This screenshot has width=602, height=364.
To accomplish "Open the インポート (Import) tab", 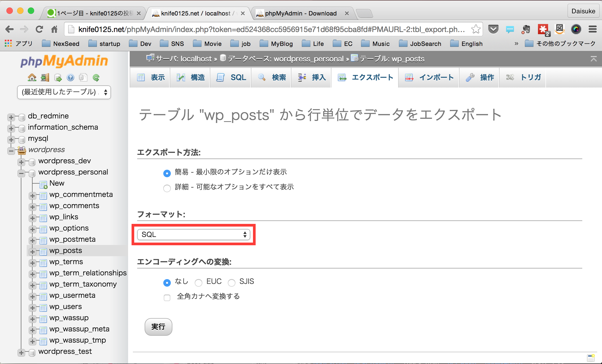I will [x=429, y=77].
